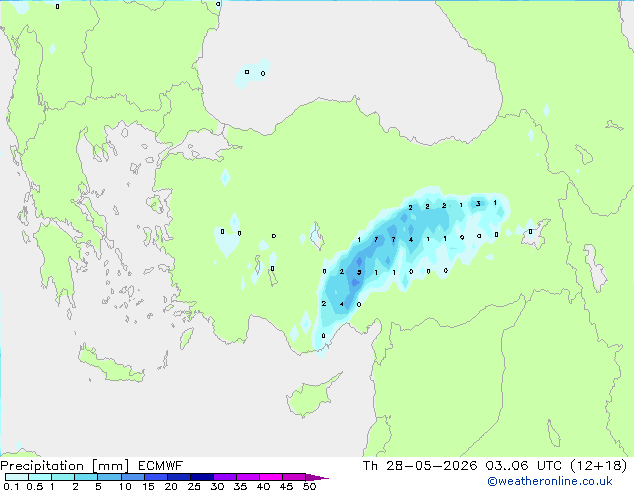Click the '15' legend scale label
The width and height of the screenshot is (634, 490).
[x=148, y=486]
